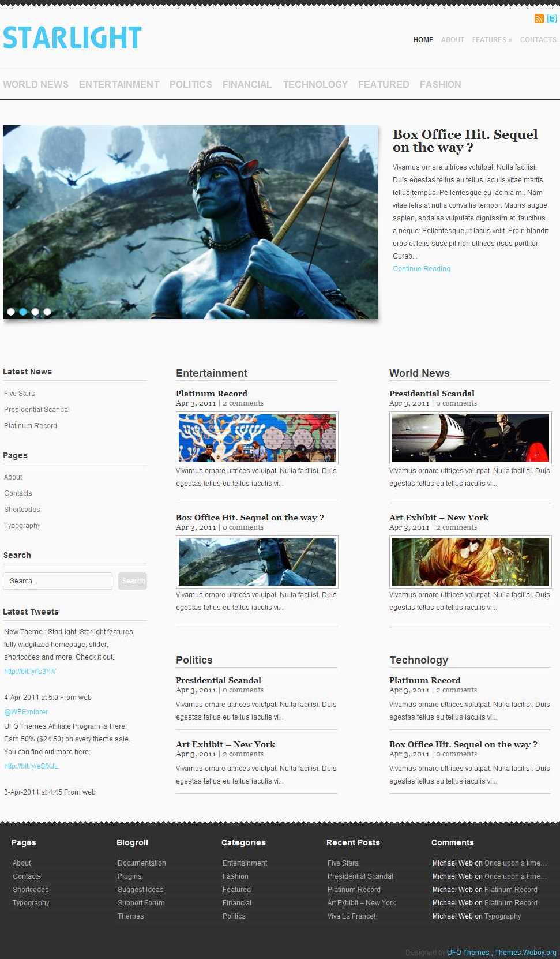Open Featured category tab
Screen dimensions: 560x959
384,84
